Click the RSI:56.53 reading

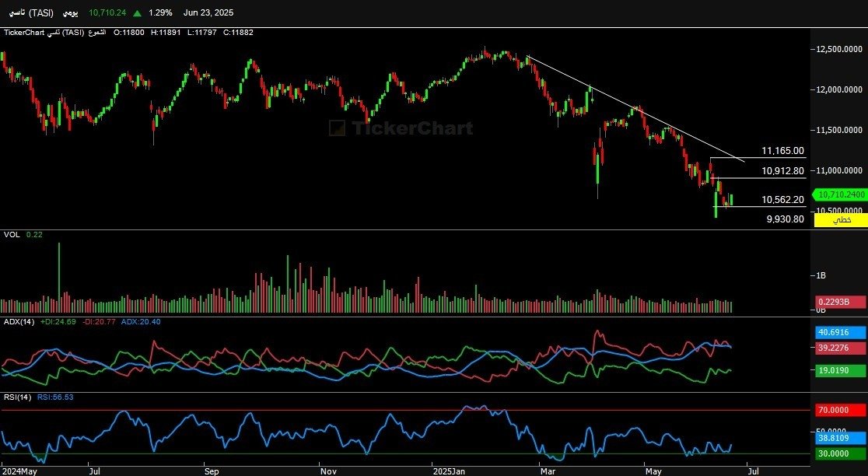55,397
